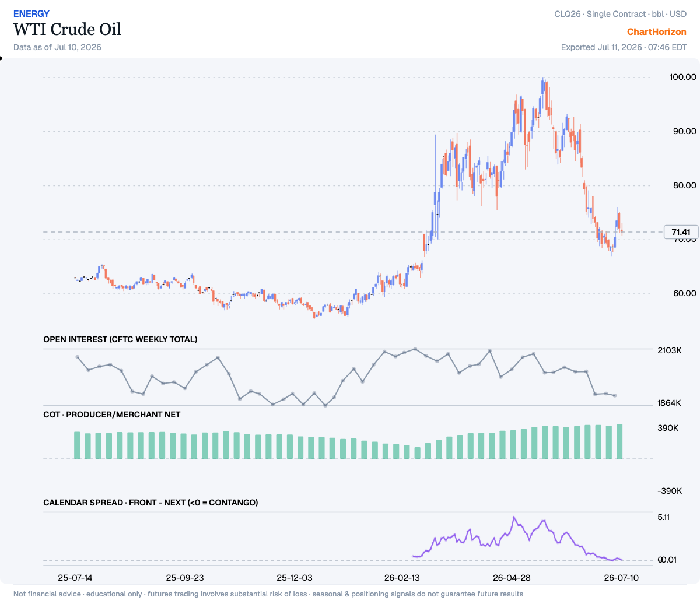Click the WTI Crude Oil title

tap(68, 29)
